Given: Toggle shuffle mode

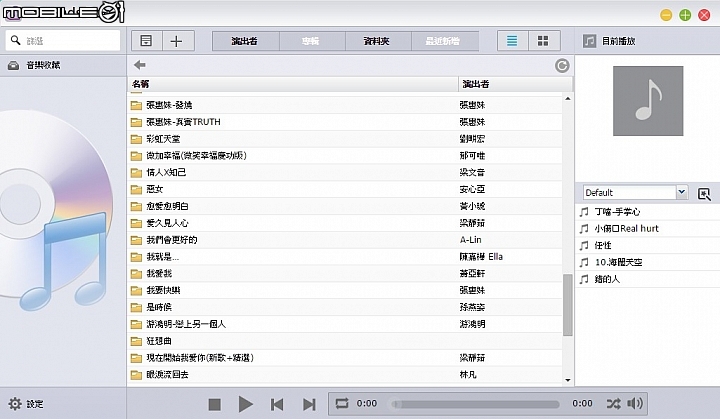Looking at the screenshot, I should (x=613, y=404).
